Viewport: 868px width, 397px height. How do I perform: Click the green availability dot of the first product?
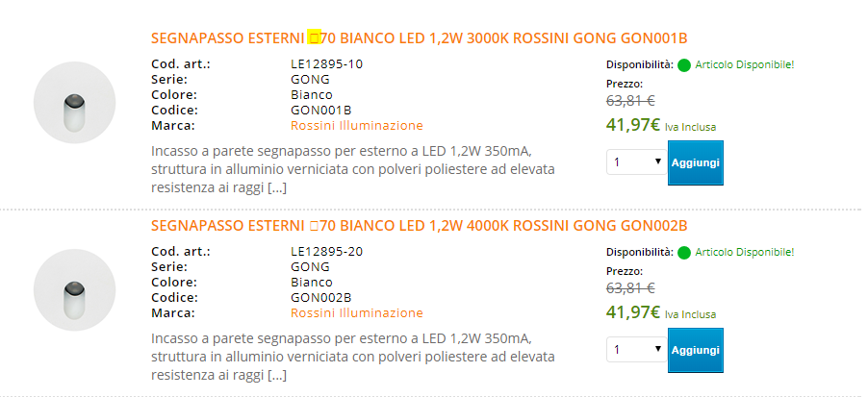click(x=684, y=65)
